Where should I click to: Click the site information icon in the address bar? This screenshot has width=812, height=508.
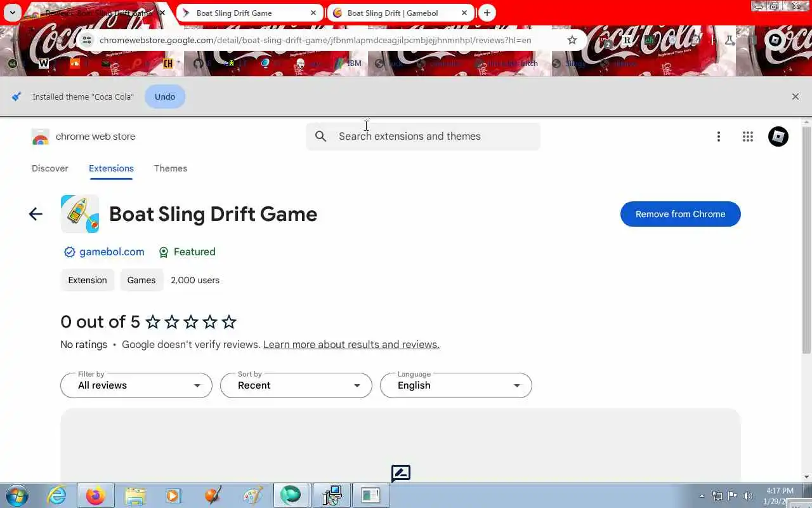[x=87, y=40]
